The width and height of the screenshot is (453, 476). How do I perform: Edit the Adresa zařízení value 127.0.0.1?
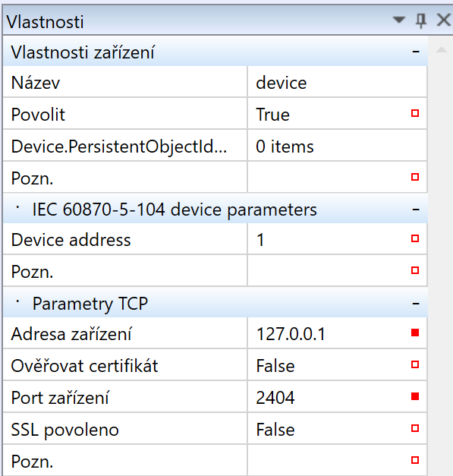click(328, 334)
